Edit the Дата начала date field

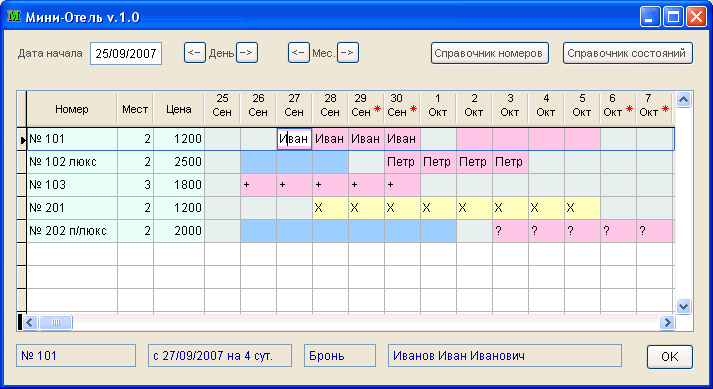click(126, 54)
